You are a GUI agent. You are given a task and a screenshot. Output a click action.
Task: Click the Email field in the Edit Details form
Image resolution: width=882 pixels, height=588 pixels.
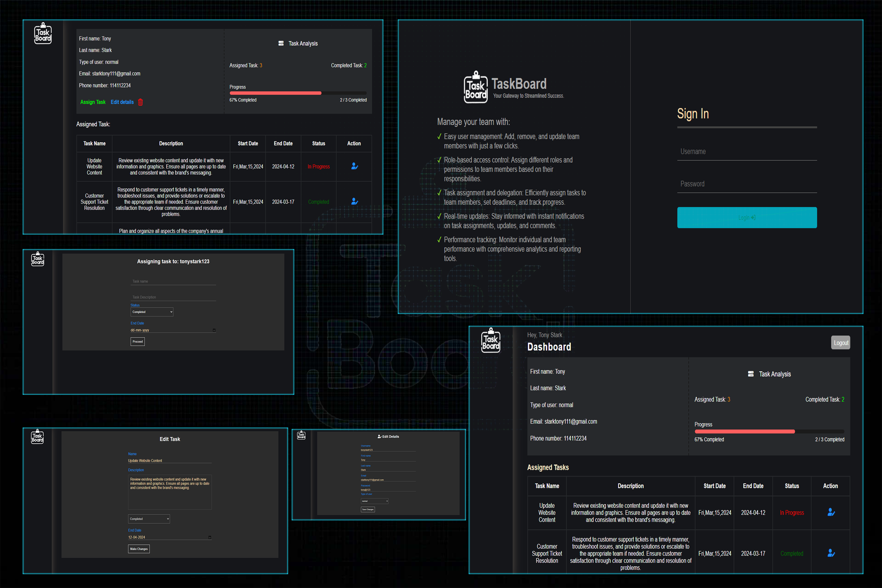388,480
